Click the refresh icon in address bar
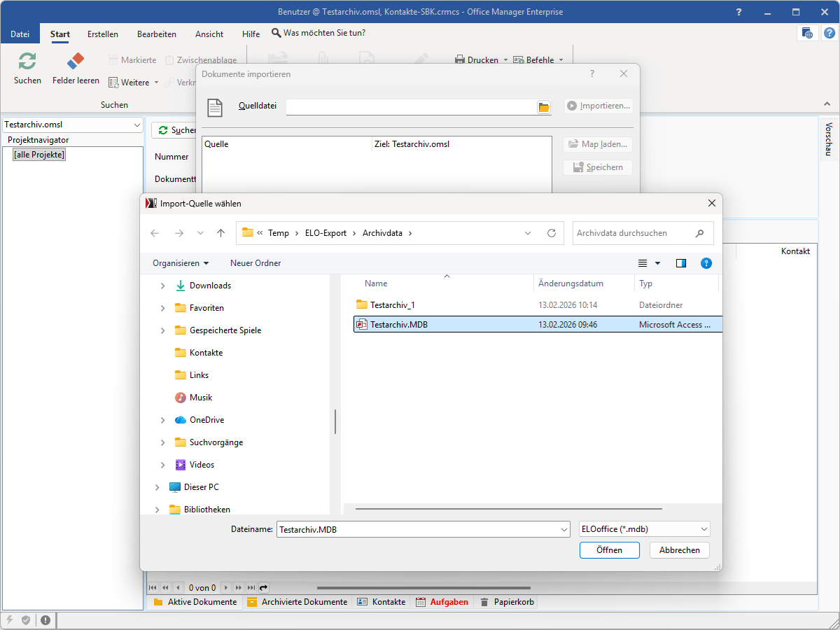Image resolution: width=840 pixels, height=630 pixels. [x=552, y=233]
